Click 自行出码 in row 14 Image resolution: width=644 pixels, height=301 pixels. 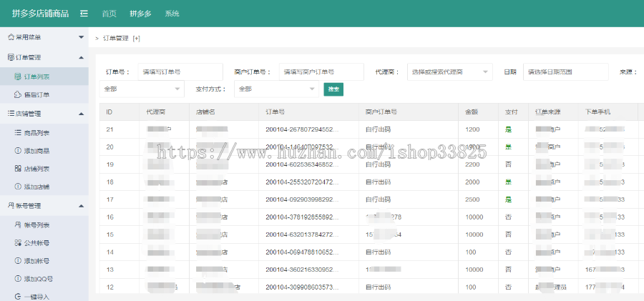[378, 252]
